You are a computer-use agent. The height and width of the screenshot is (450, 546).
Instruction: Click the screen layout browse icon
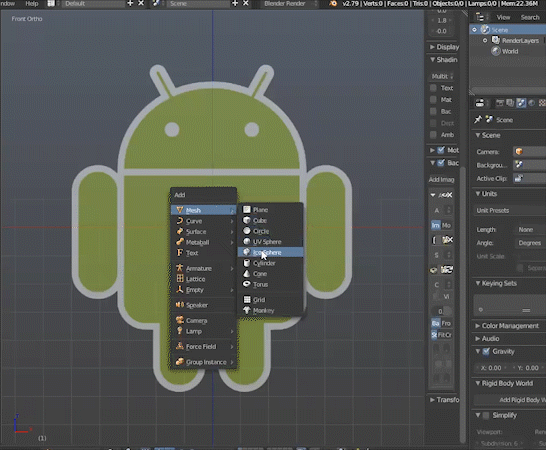coord(52,3)
